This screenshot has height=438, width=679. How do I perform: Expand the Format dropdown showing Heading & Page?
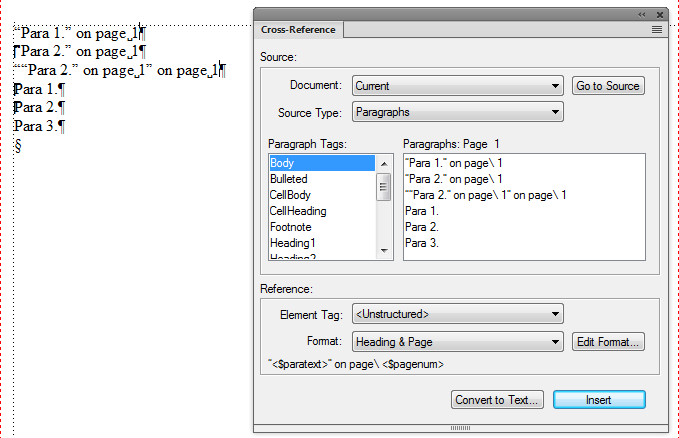click(458, 342)
